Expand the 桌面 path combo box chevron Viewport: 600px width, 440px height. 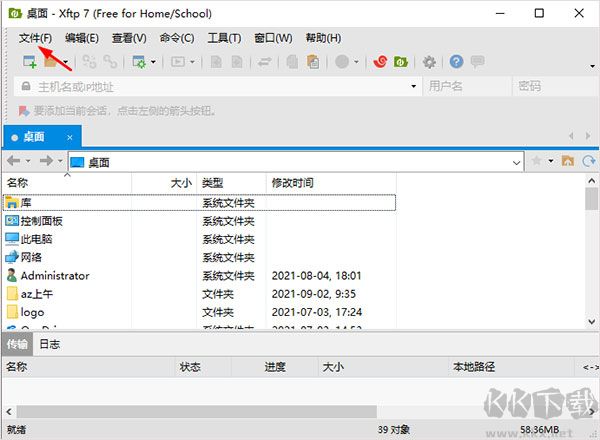[x=516, y=163]
